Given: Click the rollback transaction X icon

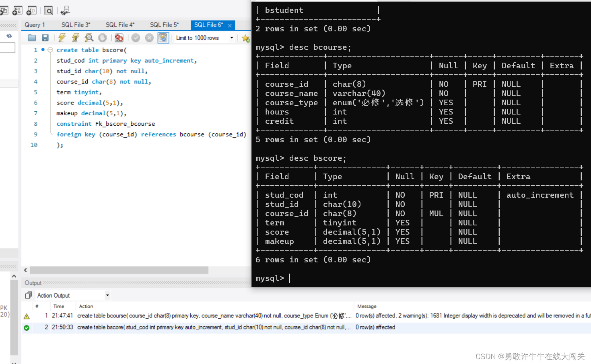Looking at the screenshot, I should [149, 38].
